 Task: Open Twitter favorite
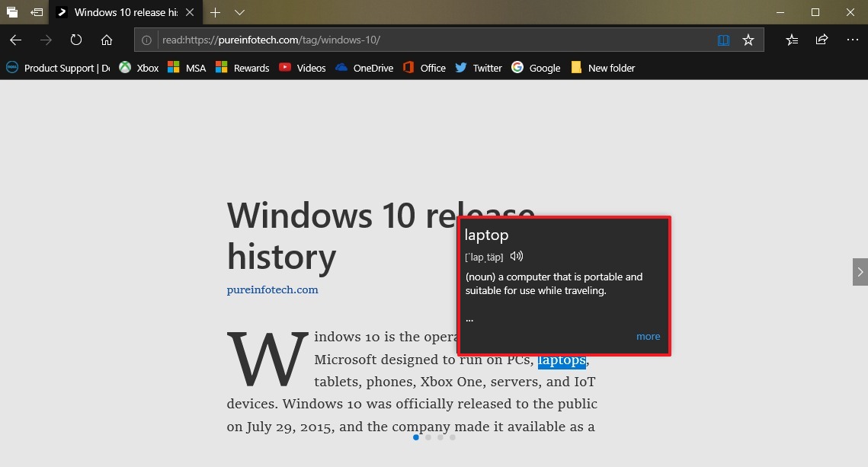point(479,68)
